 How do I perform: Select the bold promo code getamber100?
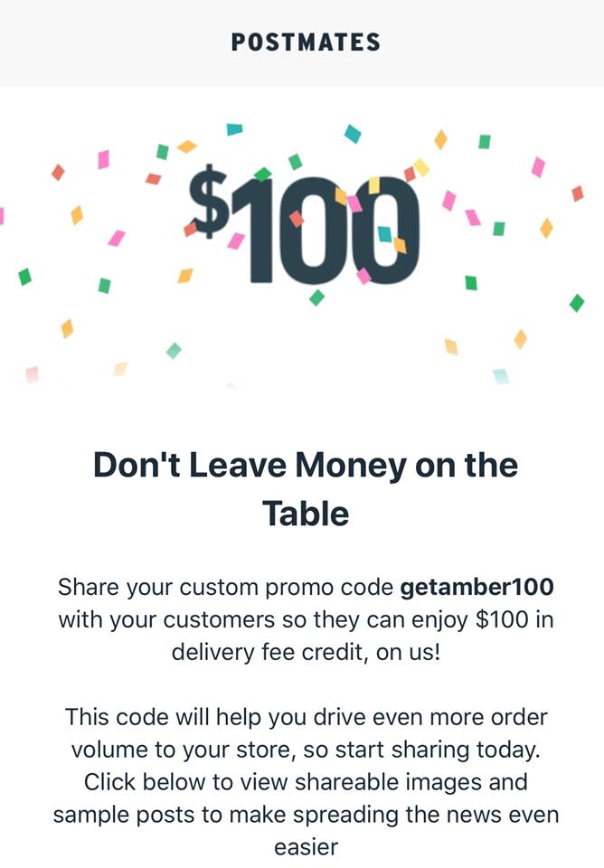[x=477, y=587]
